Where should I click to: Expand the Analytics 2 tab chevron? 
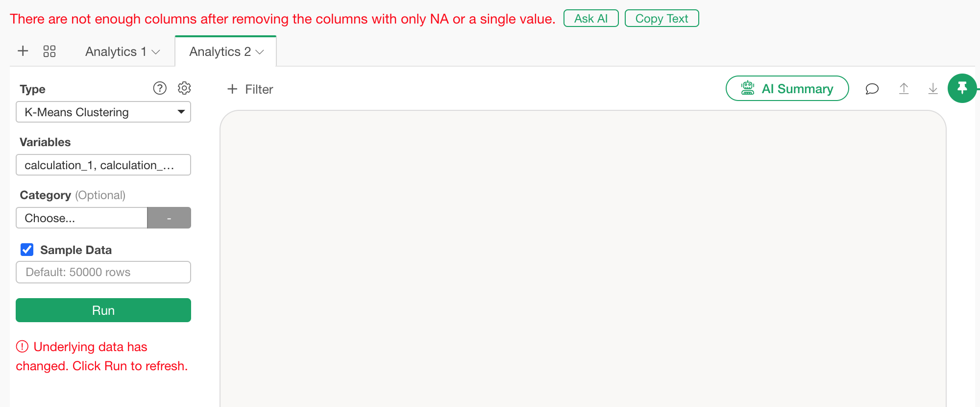click(260, 52)
